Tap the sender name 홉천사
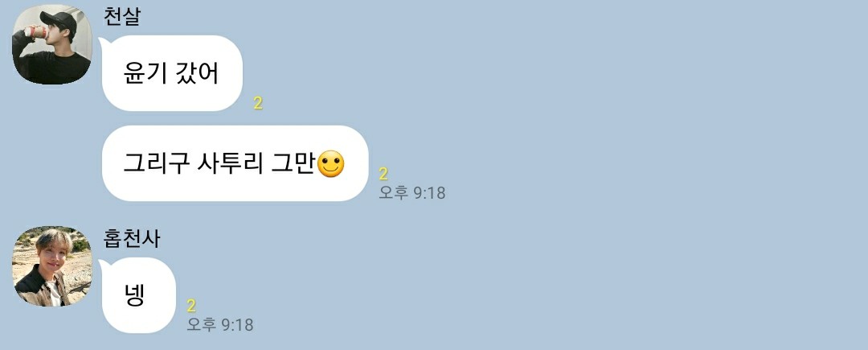Image resolution: width=868 pixels, height=350 pixels. (x=132, y=237)
